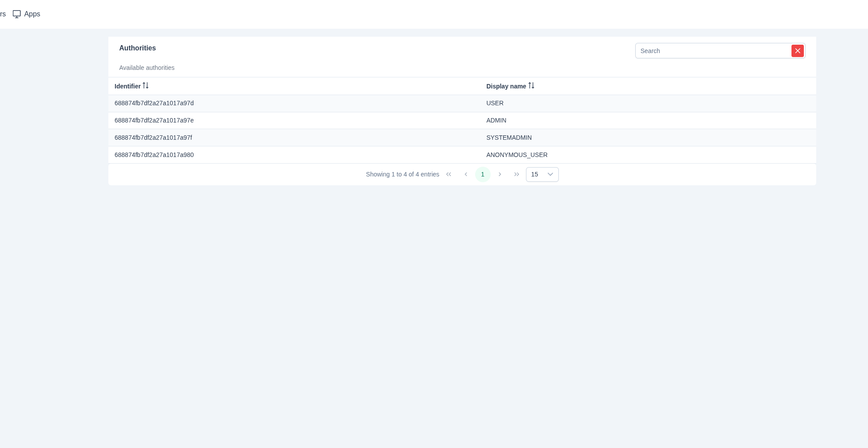This screenshot has width=868, height=448.
Task: Click identifier ending in a980
Action: pos(154,155)
